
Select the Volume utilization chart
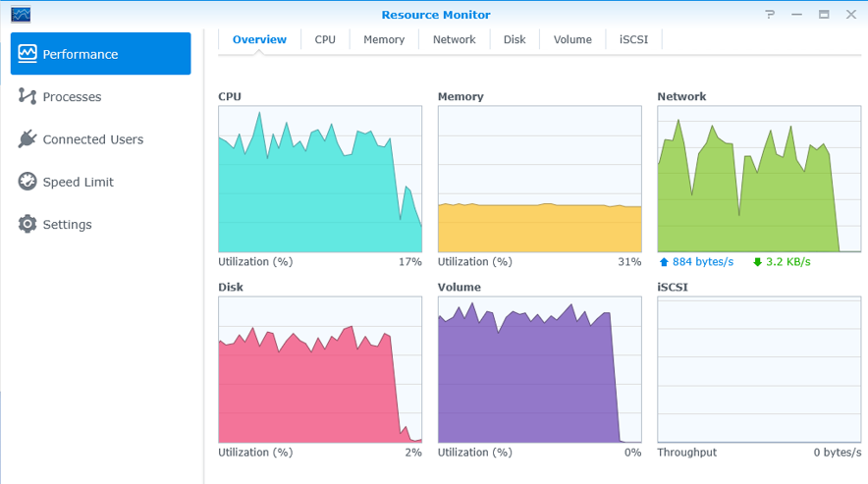(539, 369)
